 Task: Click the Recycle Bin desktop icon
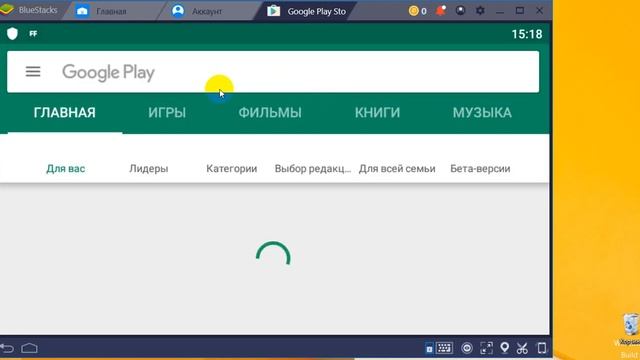(x=631, y=324)
